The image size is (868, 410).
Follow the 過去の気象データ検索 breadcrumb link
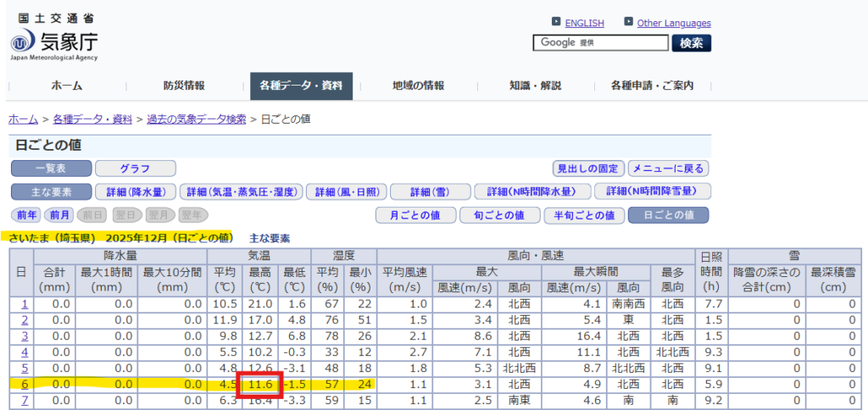[x=196, y=119]
